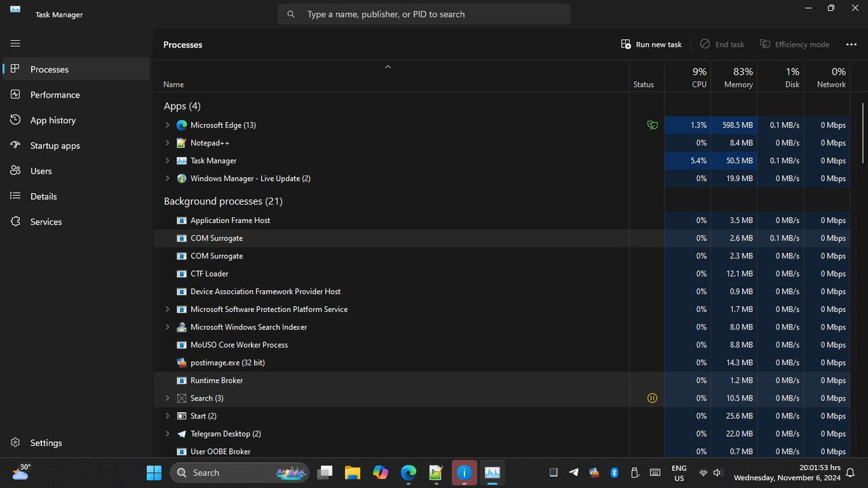
Task: Click the search magnifier icon in title bar
Action: coord(291,14)
